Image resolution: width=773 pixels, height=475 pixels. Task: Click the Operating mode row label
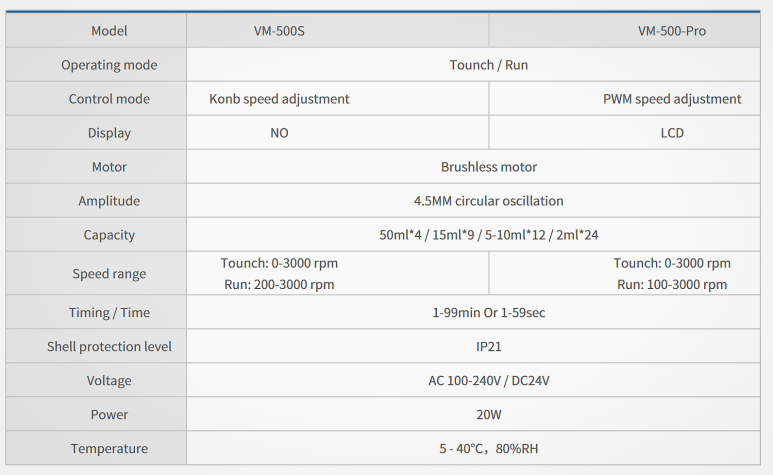click(109, 65)
